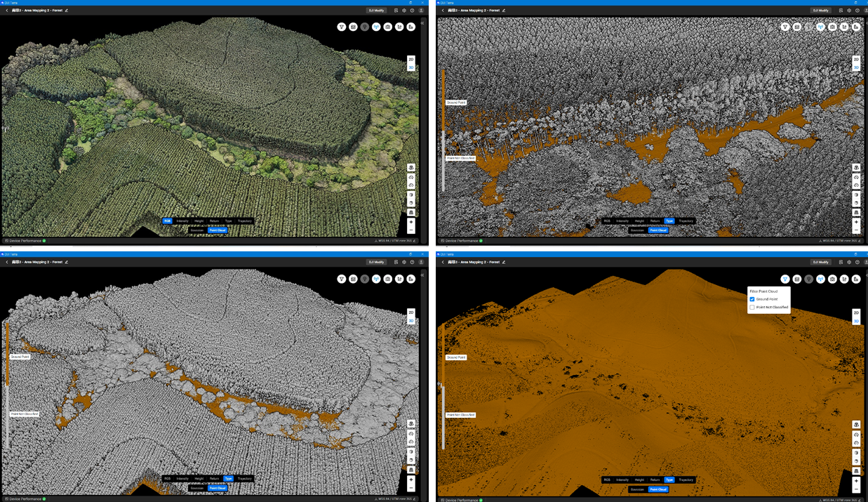Uncheck the Ground Point checkbox
Screen dimensions: 868x502
(x=752, y=299)
